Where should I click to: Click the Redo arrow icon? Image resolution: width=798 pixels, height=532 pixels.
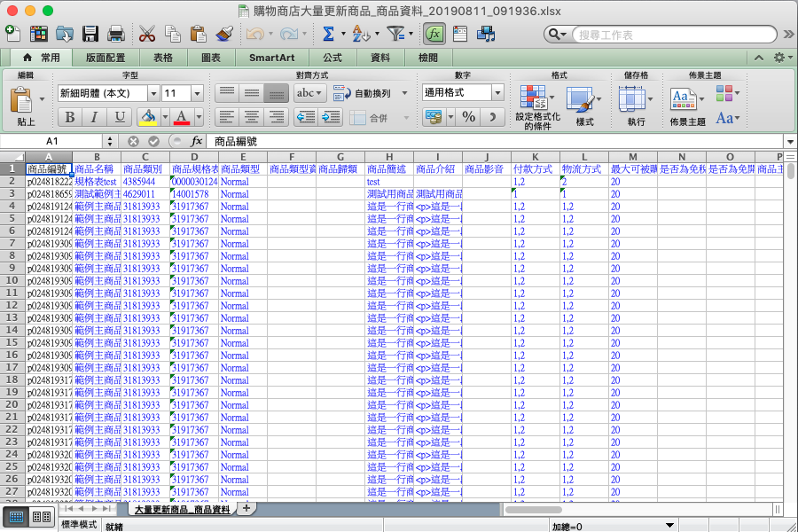289,34
